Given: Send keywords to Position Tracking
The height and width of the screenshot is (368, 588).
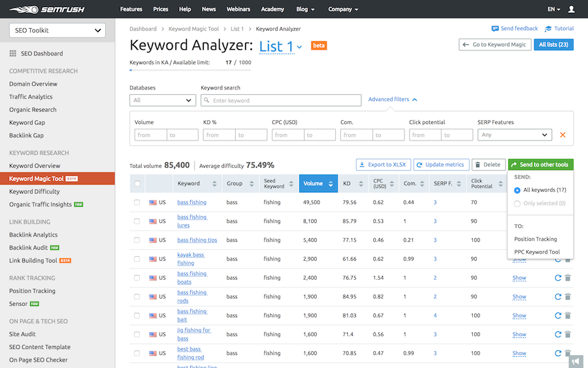Looking at the screenshot, I should [536, 239].
